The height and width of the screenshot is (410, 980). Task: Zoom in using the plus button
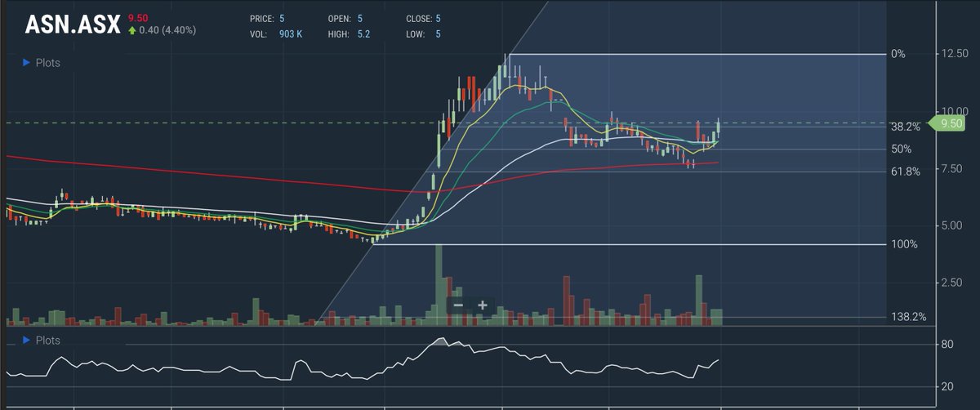click(483, 305)
